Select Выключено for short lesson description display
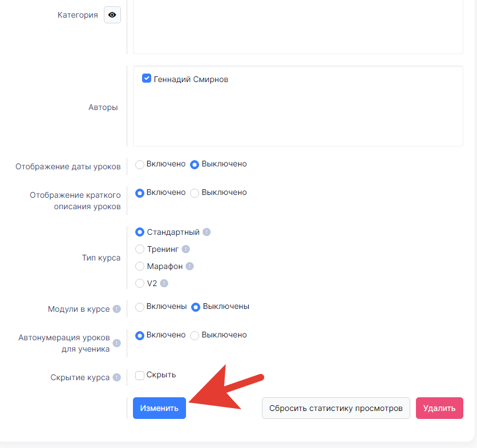477x448 pixels. (195, 193)
